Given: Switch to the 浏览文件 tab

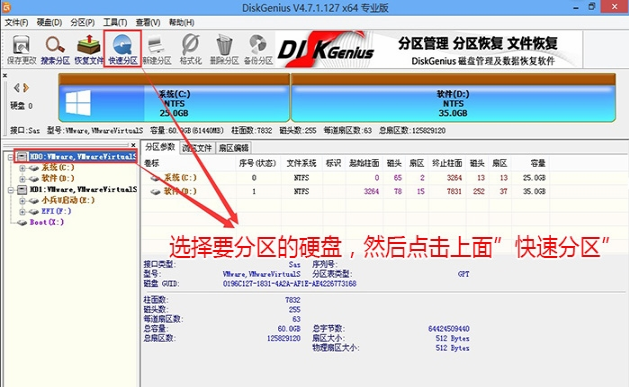Looking at the screenshot, I should tap(197, 148).
